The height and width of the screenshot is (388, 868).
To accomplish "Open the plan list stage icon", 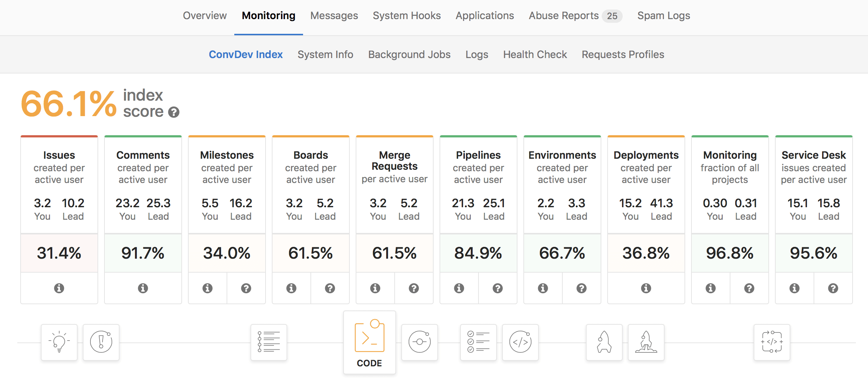I will click(x=268, y=342).
